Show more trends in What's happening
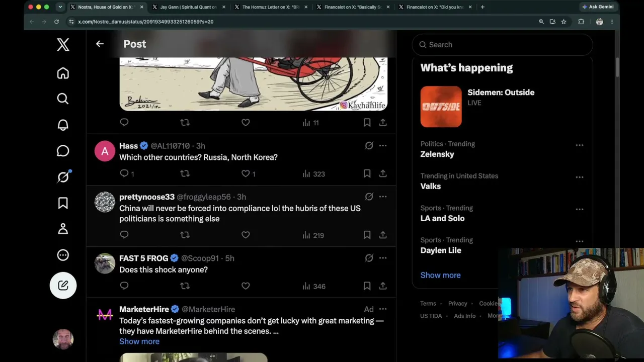The height and width of the screenshot is (362, 644). [440, 275]
